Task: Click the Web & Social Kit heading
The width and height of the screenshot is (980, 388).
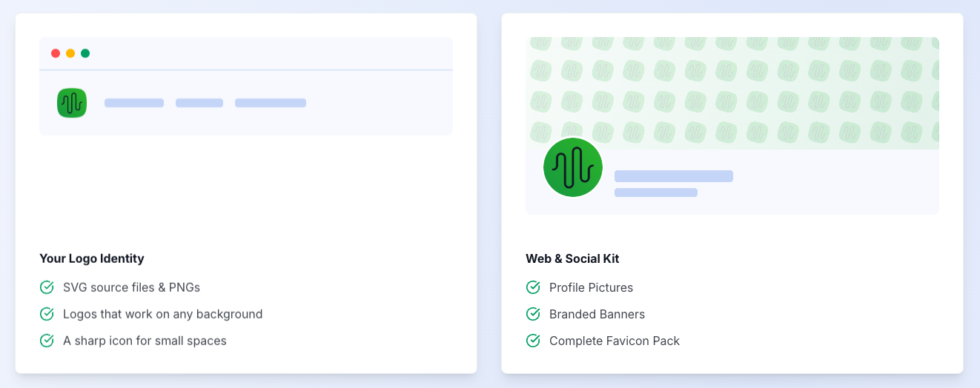Action: [x=572, y=258]
